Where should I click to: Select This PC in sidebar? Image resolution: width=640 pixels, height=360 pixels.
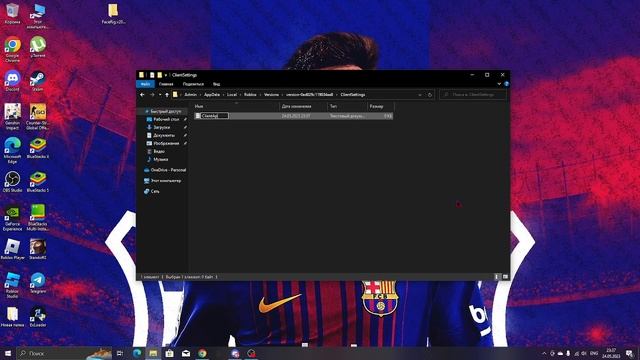coord(162,181)
